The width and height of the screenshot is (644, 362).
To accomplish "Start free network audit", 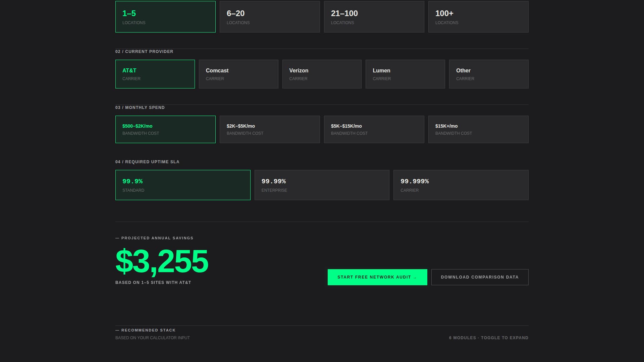I will [377, 277].
